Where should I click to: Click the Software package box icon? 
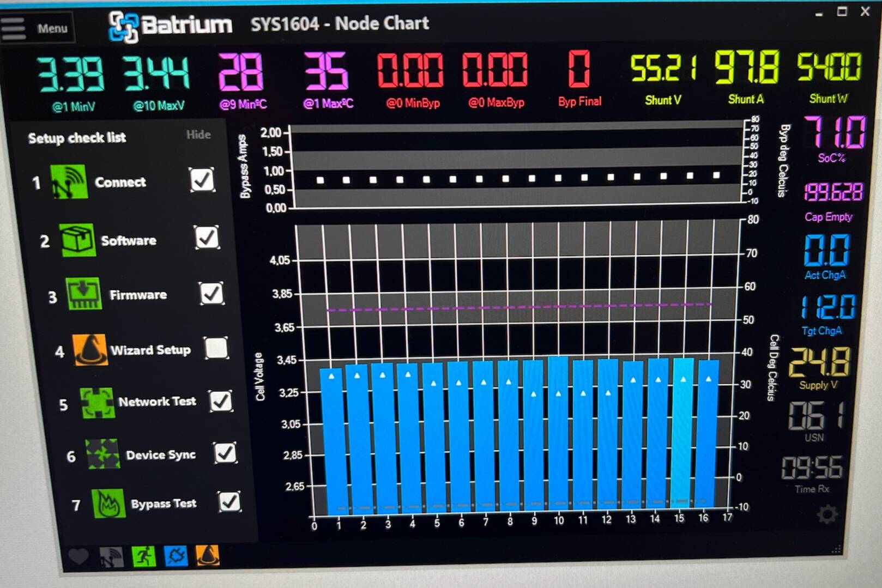coord(77,240)
